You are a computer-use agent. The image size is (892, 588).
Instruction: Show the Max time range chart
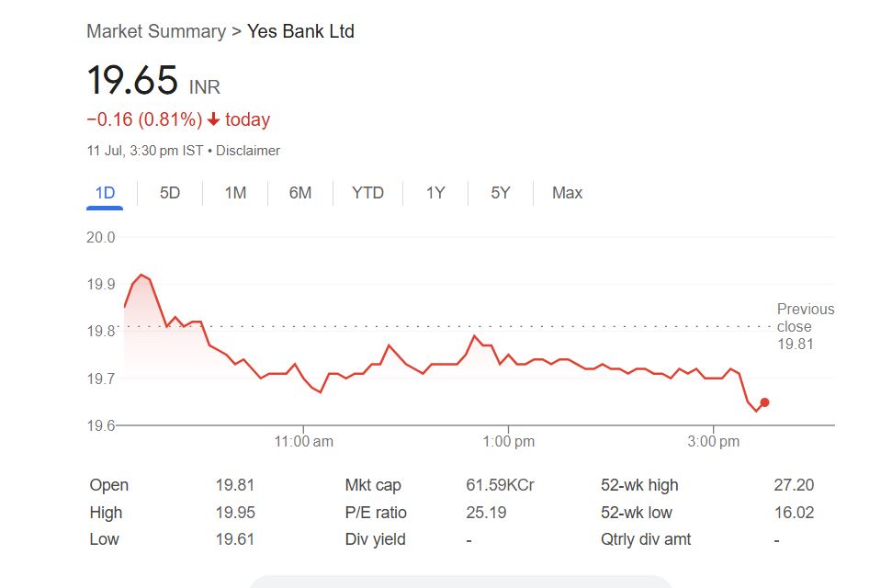coord(567,193)
